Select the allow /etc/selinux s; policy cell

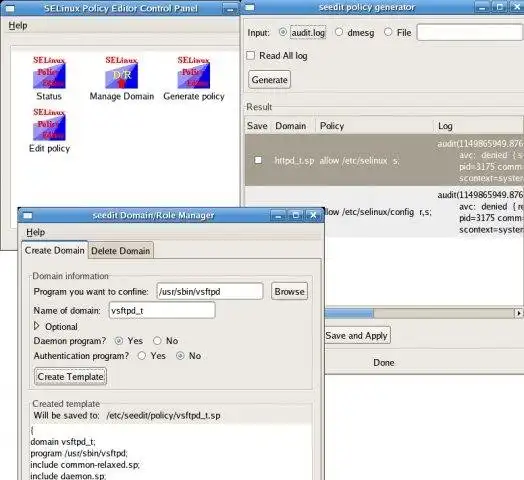[x=360, y=161]
